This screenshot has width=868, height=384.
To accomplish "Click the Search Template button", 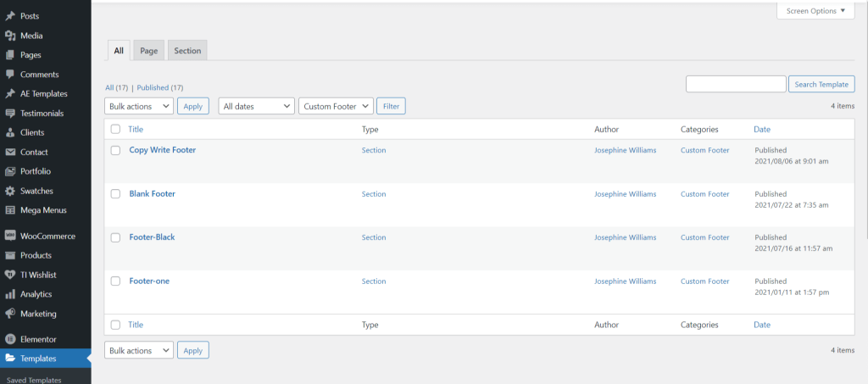I will 821,84.
